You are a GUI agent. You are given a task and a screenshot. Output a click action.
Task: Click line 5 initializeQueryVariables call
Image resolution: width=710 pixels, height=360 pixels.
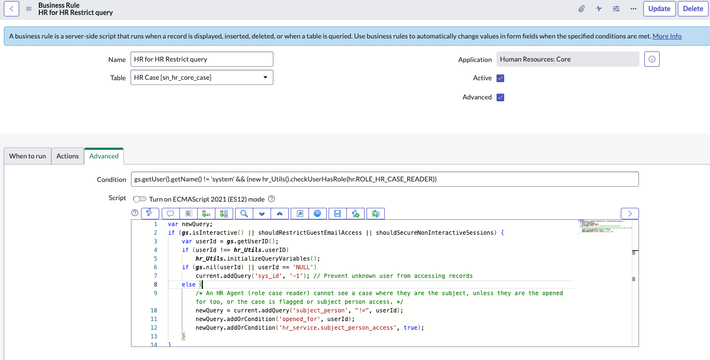click(x=258, y=259)
